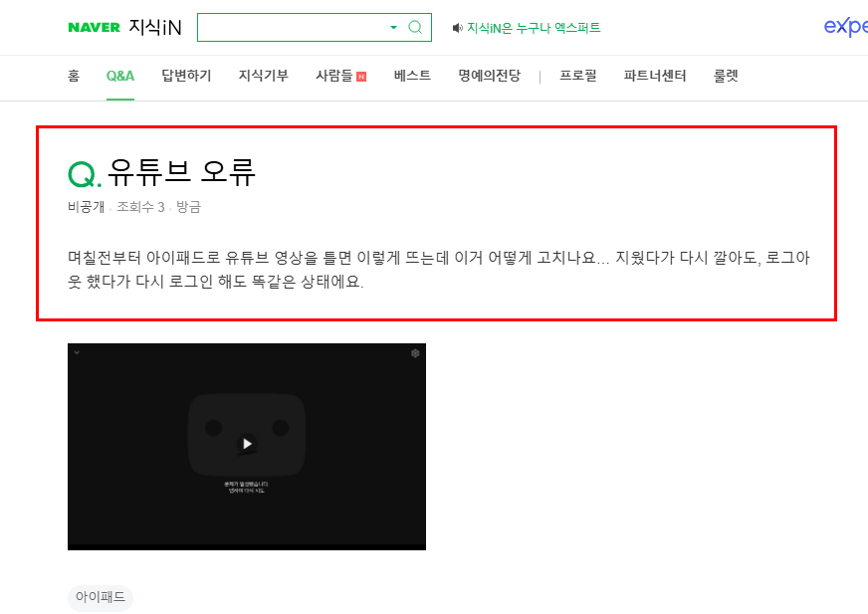Click the NAVER logo

click(x=92, y=27)
